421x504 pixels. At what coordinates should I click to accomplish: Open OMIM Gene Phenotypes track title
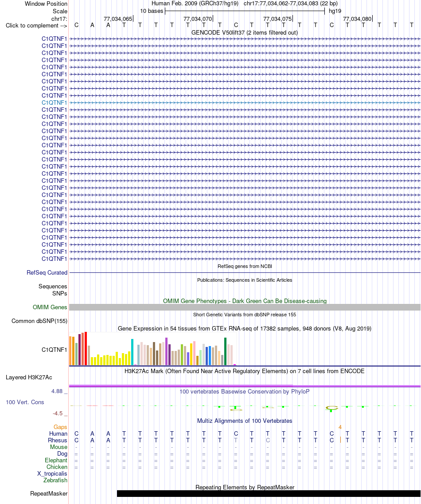[245, 301]
